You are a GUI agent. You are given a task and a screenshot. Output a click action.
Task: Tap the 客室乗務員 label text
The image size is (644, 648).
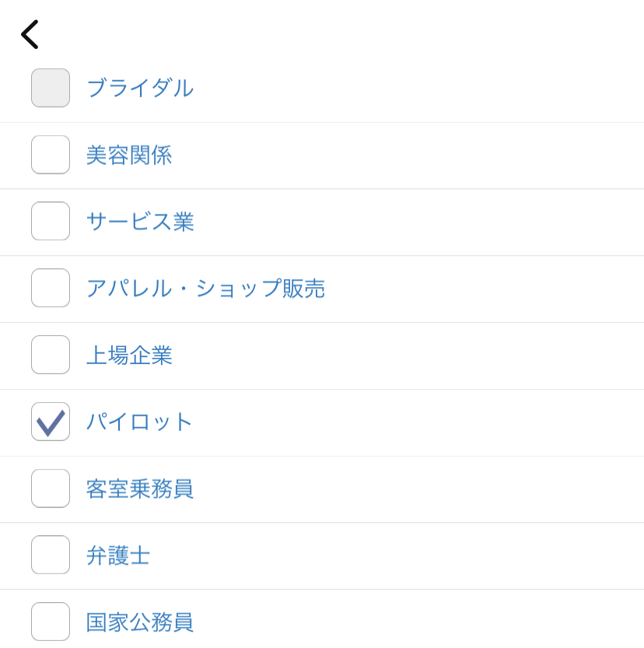(140, 489)
